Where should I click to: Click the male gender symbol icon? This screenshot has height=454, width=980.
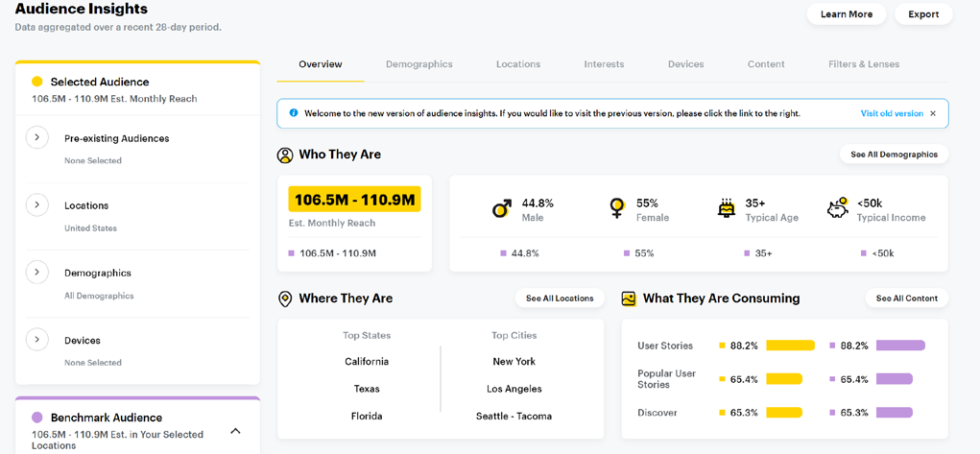502,209
